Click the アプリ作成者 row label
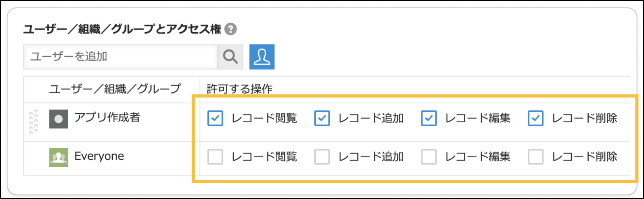 click(x=107, y=118)
